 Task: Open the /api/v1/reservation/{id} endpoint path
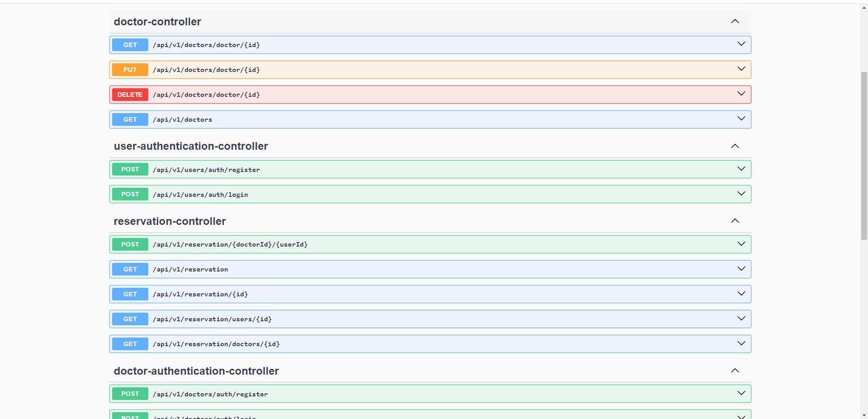click(x=200, y=294)
